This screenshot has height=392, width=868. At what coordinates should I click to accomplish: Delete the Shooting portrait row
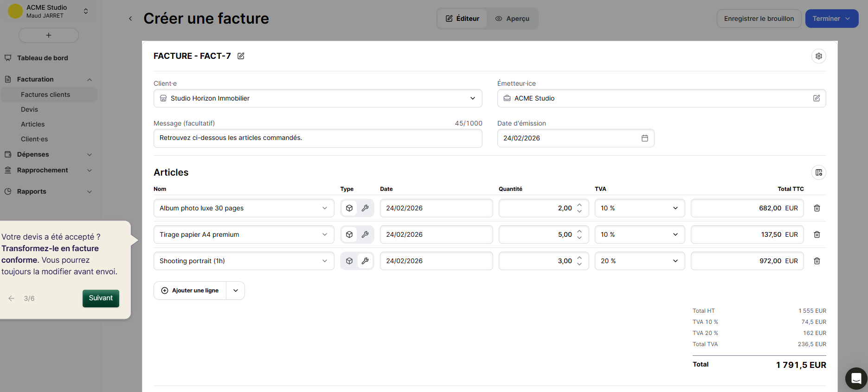[817, 261]
